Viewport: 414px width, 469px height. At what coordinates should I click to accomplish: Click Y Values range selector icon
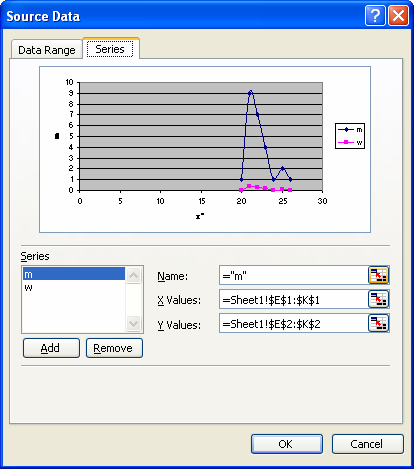tap(378, 323)
